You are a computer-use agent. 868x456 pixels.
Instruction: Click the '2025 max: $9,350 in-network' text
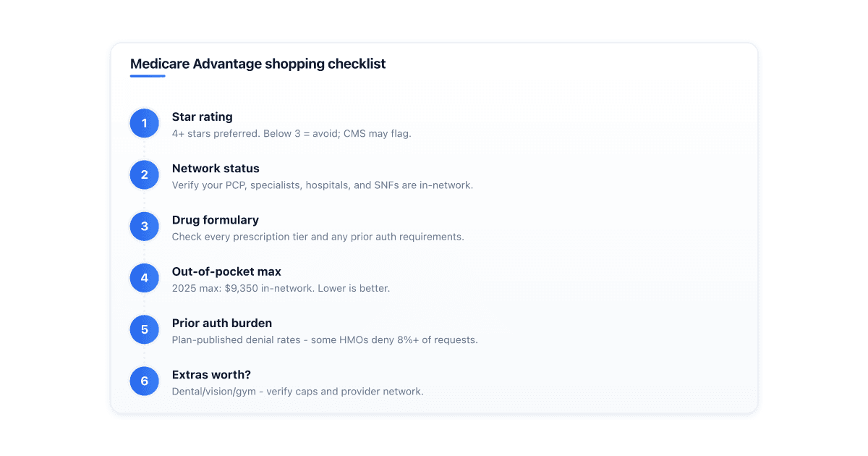(281, 288)
